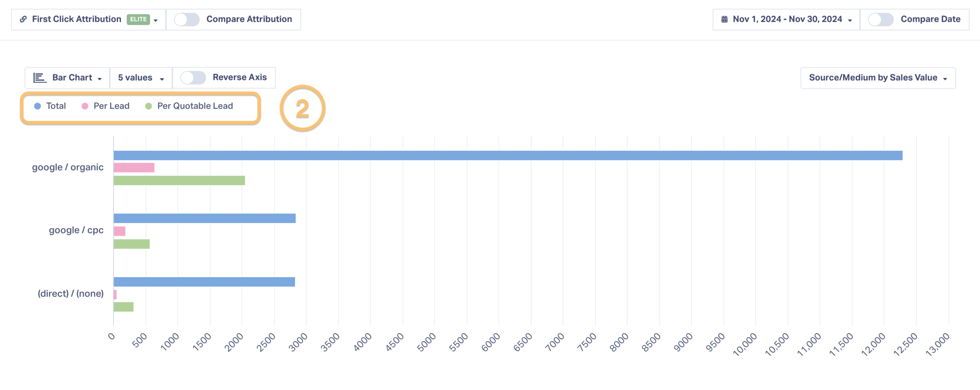Open the Nov 1 - Nov 30 date picker
980x390 pixels.
coord(786,20)
